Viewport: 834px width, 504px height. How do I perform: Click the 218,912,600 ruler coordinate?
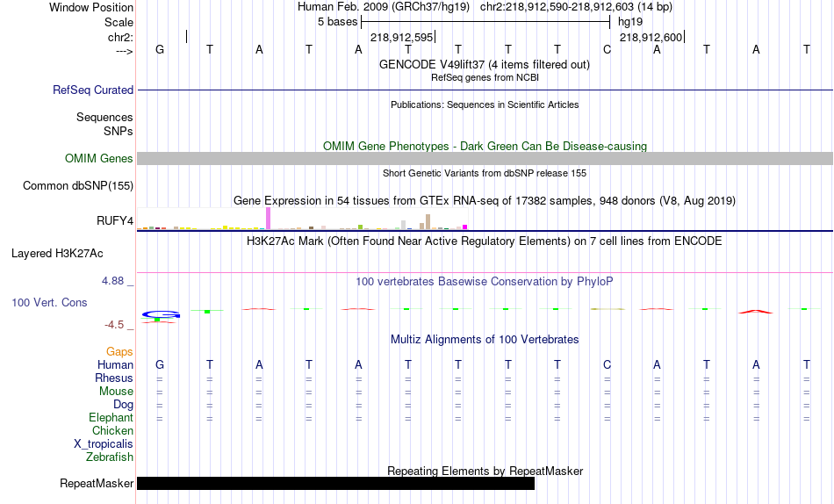651,37
